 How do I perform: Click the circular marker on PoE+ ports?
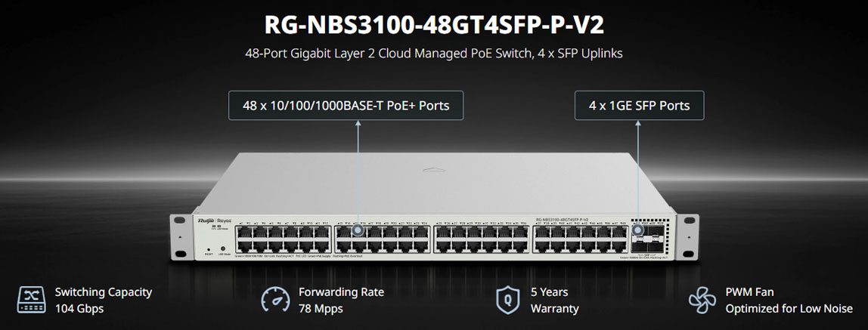358,230
